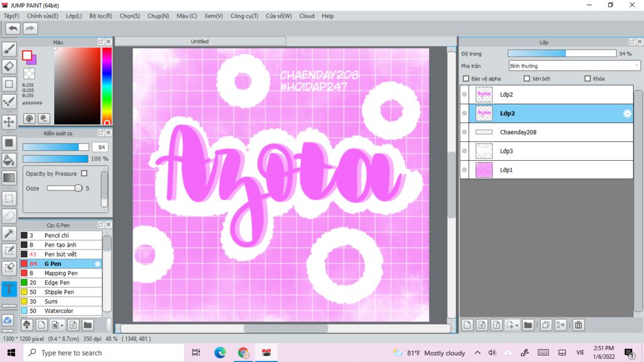Pick the rectangular Select tool
This screenshot has width=644, height=362.
(x=9, y=199)
